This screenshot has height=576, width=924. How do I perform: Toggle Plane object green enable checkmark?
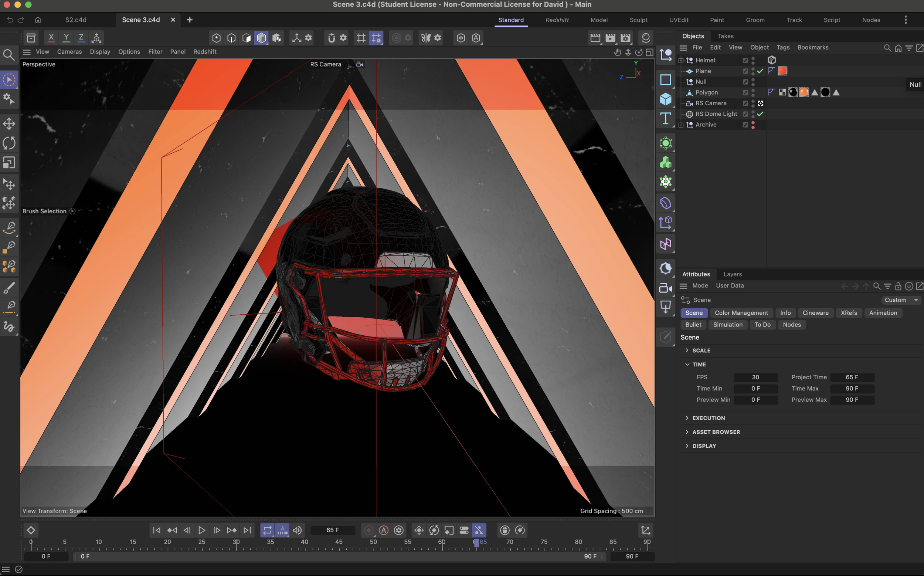click(760, 71)
